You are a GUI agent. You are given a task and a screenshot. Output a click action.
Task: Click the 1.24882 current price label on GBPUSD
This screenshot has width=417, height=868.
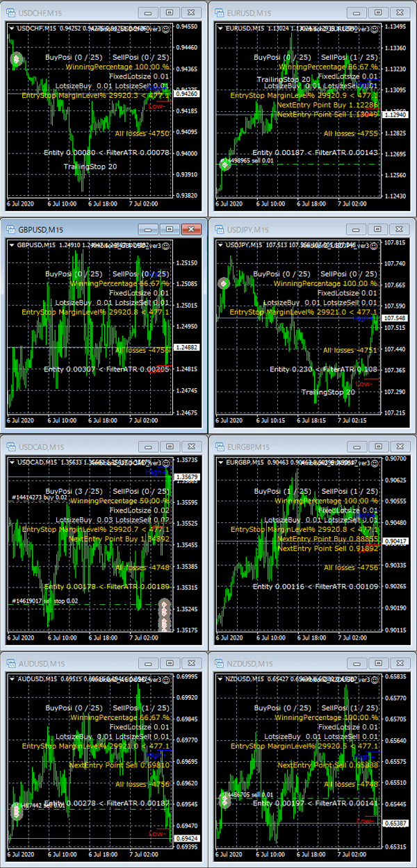click(186, 347)
